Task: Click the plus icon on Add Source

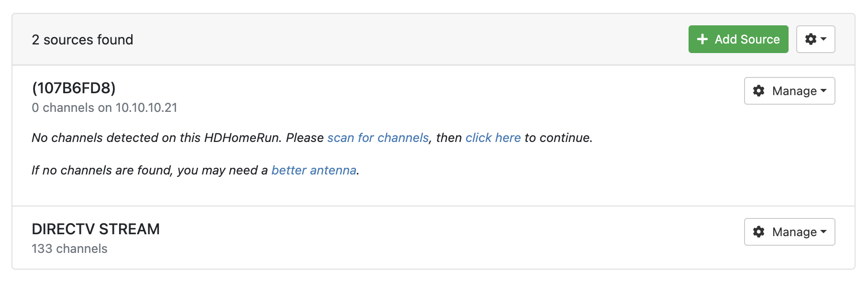Action: [702, 39]
